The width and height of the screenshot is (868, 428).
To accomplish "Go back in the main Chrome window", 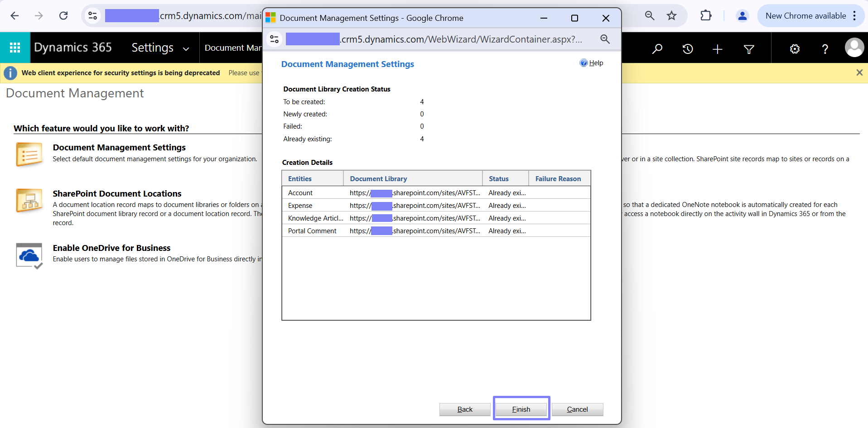I will point(14,16).
